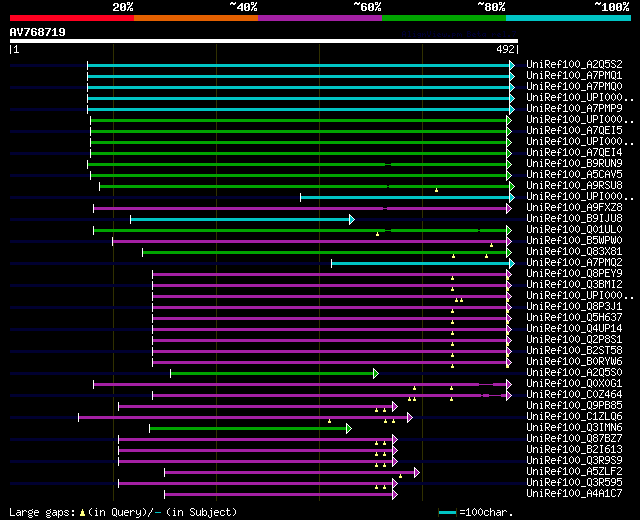This screenshot has height=520, width=640.
Task: Select the UniRef100_Q87BZ7 label
Action: coord(574,439)
